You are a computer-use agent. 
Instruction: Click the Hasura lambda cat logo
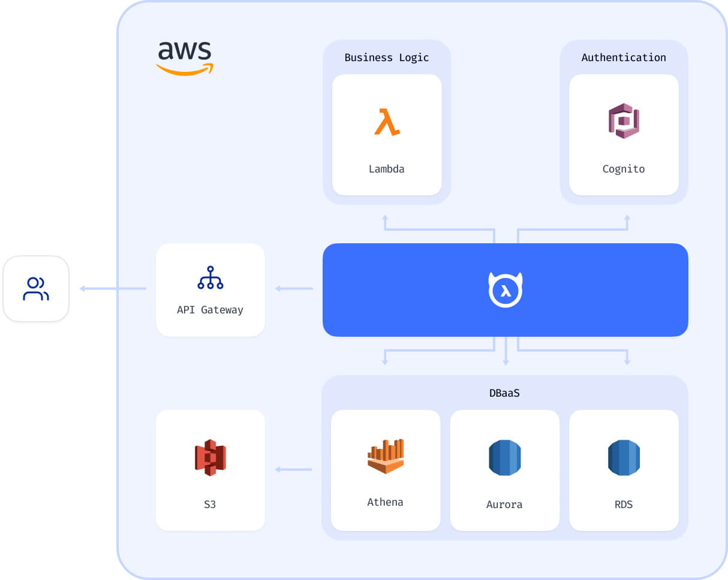[506, 289]
